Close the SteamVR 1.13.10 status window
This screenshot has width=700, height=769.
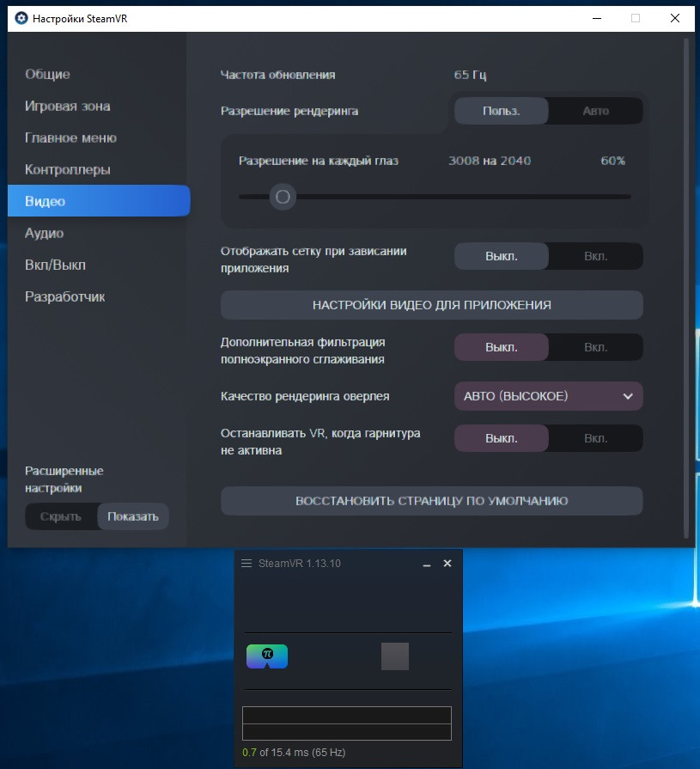pyautogui.click(x=447, y=563)
